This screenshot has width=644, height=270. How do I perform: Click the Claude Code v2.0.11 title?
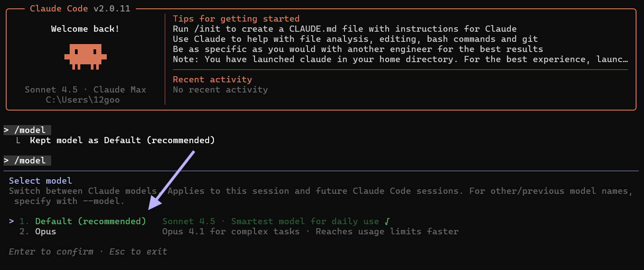tap(80, 8)
